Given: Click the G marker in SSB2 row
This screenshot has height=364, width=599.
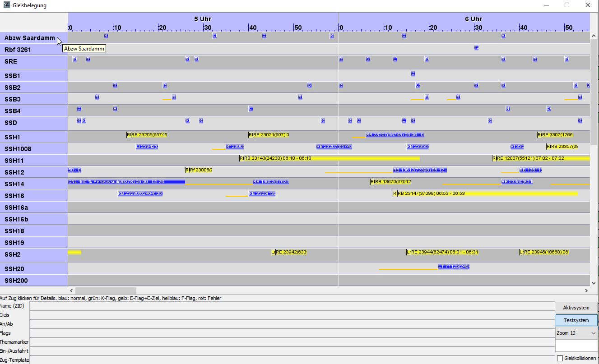Looking at the screenshot, I should pyautogui.click(x=309, y=85).
